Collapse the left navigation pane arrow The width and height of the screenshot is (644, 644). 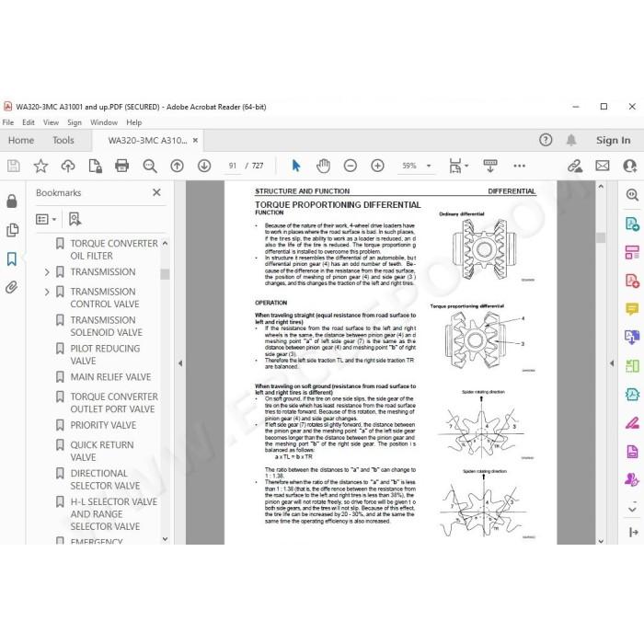point(180,363)
